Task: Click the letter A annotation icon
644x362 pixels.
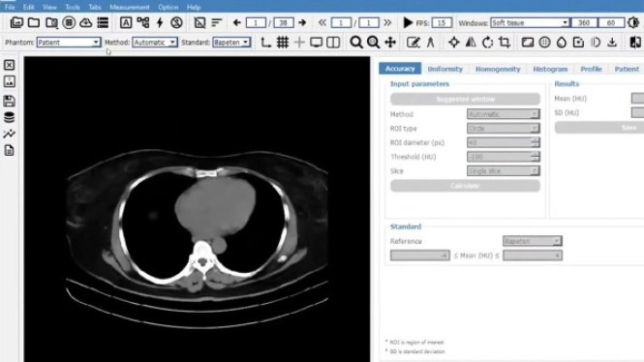Action: 126,22
